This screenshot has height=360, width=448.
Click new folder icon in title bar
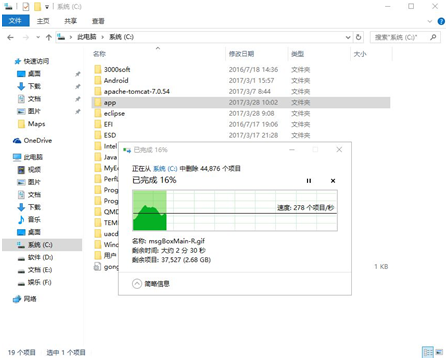point(38,6)
